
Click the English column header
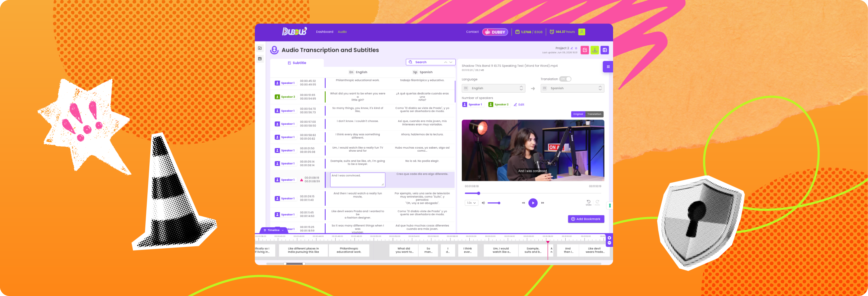tap(358, 72)
